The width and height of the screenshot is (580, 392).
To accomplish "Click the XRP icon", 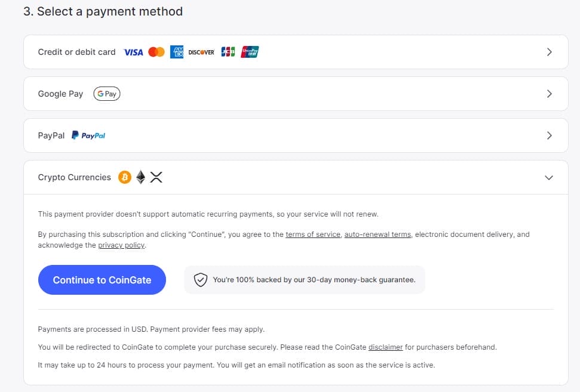I will coord(156,177).
